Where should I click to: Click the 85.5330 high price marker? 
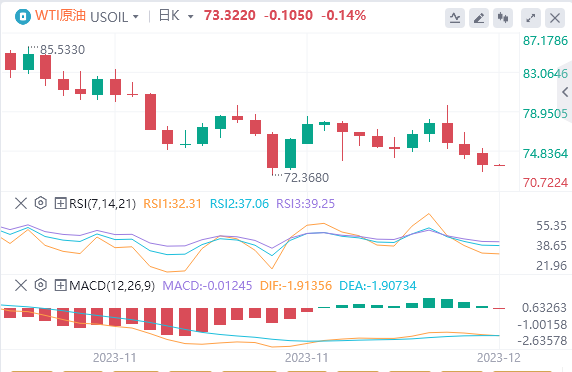click(62, 50)
